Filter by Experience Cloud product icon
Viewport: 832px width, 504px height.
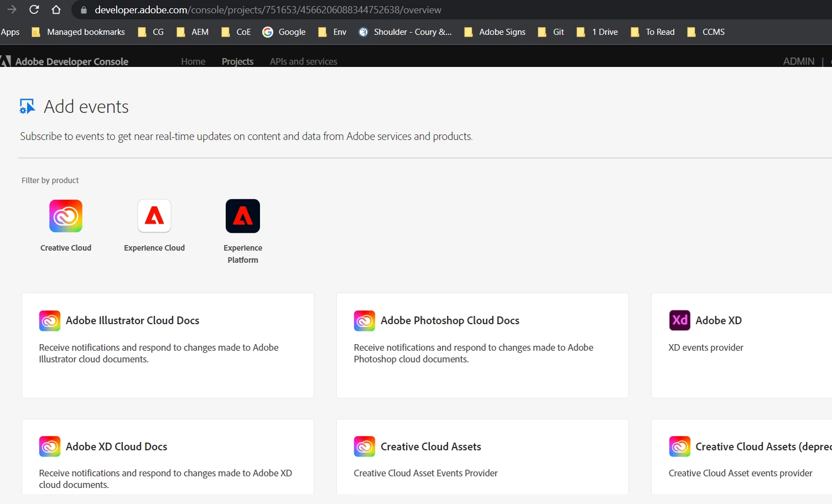click(x=154, y=216)
